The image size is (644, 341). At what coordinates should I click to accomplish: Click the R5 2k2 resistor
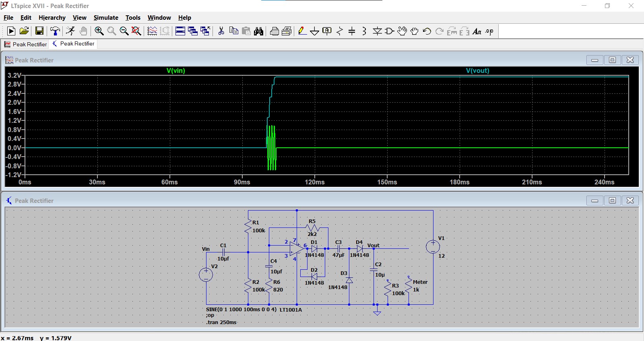312,228
